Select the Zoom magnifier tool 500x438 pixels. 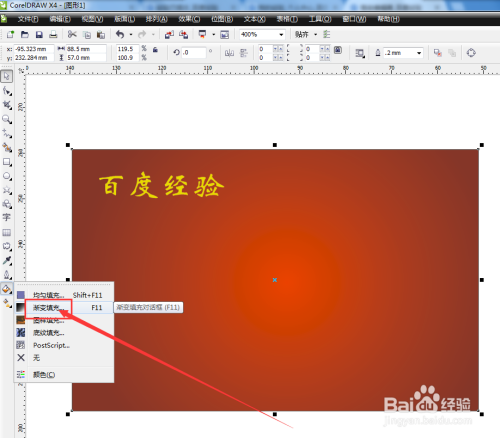[7, 119]
